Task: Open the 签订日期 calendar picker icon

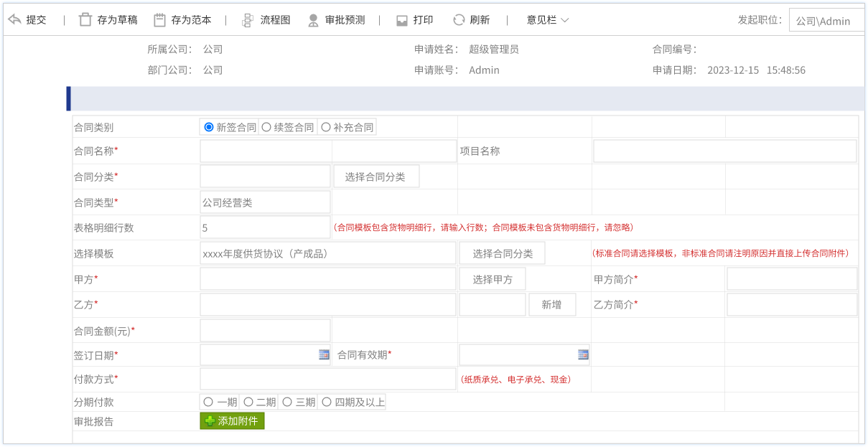Action: tap(324, 354)
